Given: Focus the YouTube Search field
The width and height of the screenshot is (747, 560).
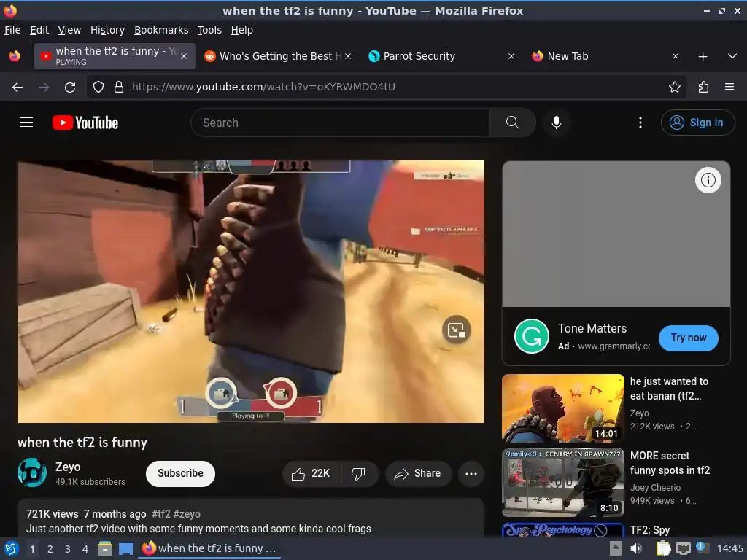Looking at the screenshot, I should click(x=340, y=122).
